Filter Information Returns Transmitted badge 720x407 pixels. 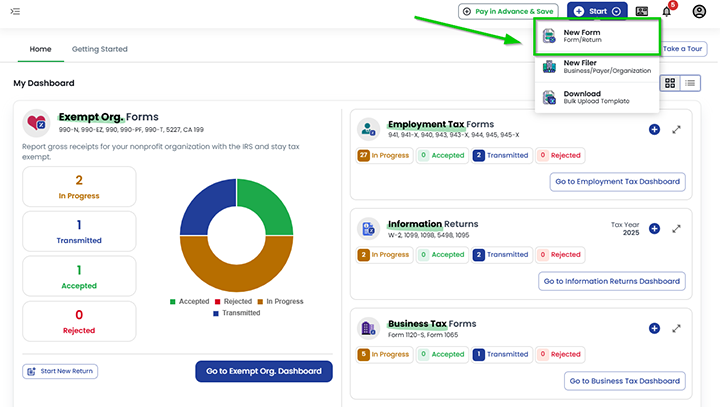point(501,254)
